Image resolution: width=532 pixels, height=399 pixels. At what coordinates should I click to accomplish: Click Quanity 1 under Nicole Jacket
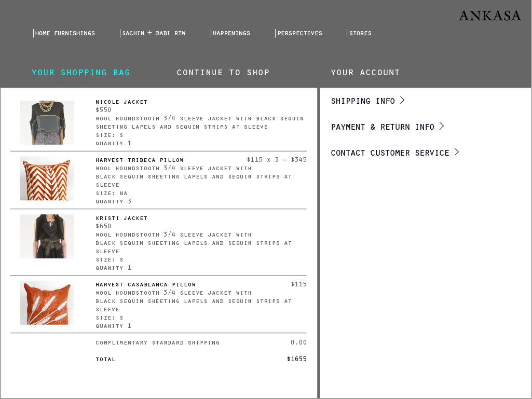(x=113, y=143)
